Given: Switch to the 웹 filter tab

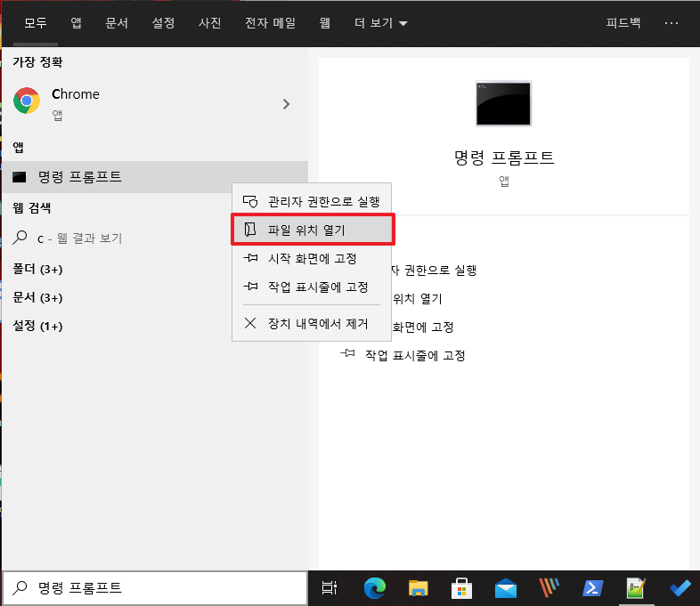Looking at the screenshot, I should (324, 23).
